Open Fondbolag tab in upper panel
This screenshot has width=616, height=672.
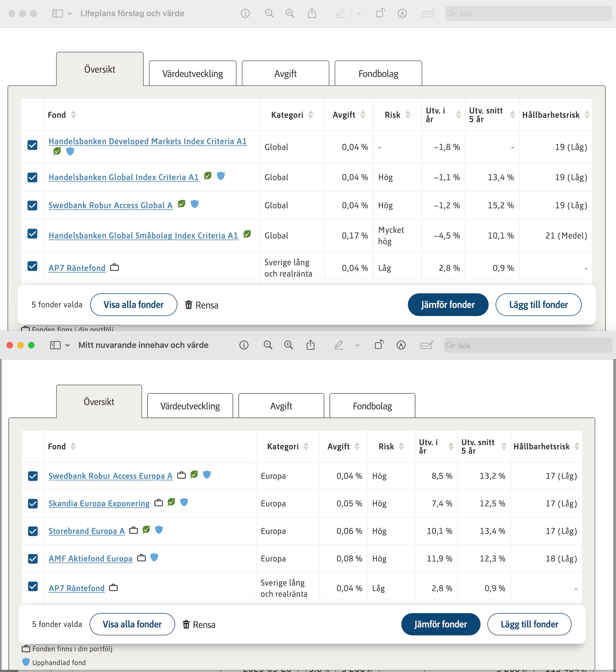(x=378, y=74)
